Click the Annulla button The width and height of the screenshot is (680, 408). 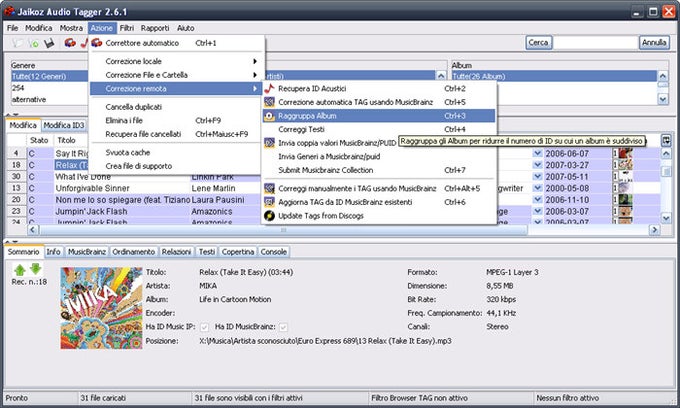[654, 43]
